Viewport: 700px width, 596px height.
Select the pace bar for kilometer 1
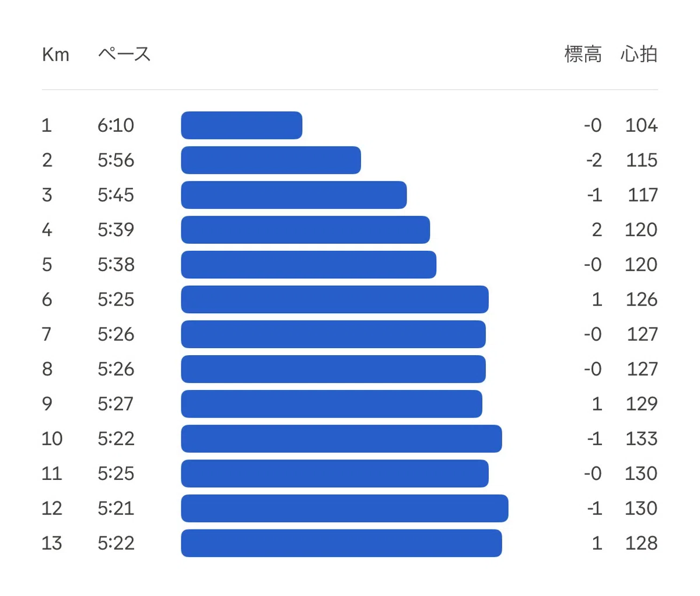click(x=242, y=125)
